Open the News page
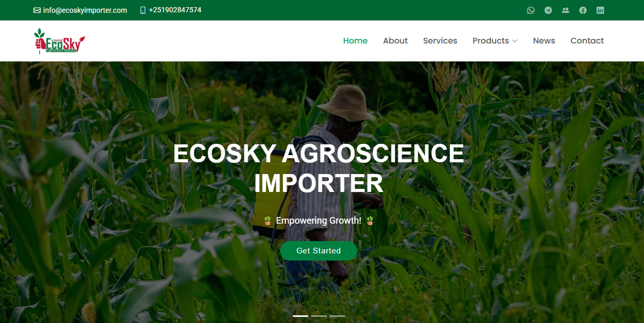This screenshot has height=323, width=644. (544, 41)
